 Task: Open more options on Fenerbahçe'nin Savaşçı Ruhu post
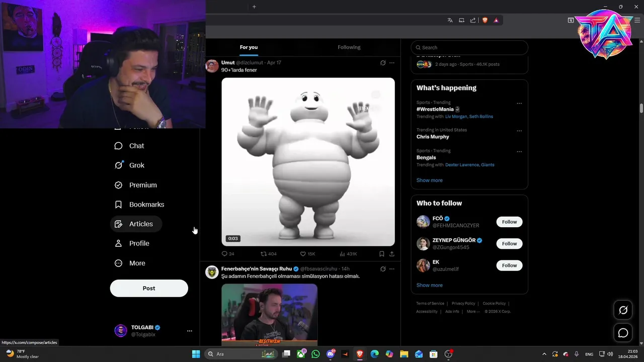[392, 269]
